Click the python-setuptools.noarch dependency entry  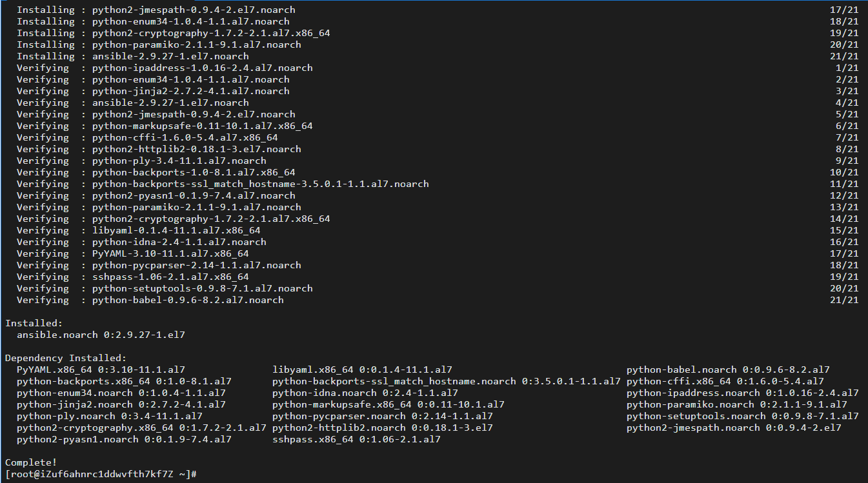[x=742, y=416]
